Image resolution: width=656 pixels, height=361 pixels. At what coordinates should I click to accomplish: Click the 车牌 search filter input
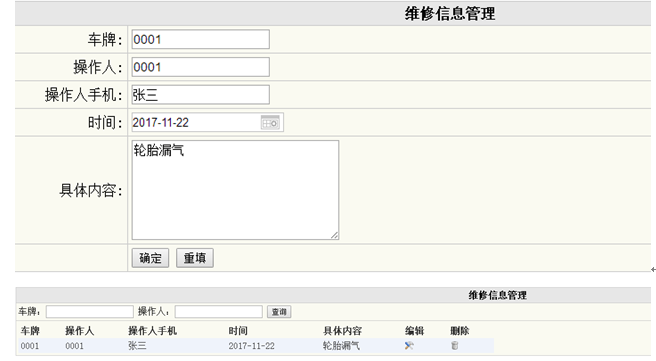[90, 312]
